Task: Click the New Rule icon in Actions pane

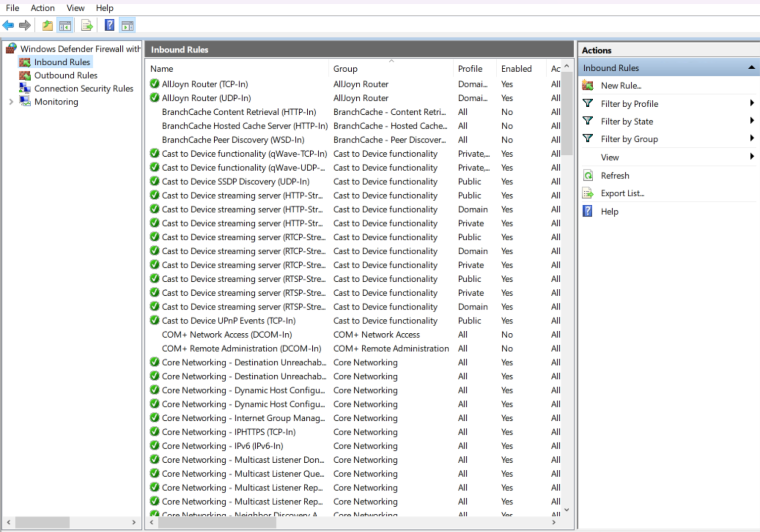Action: click(588, 85)
